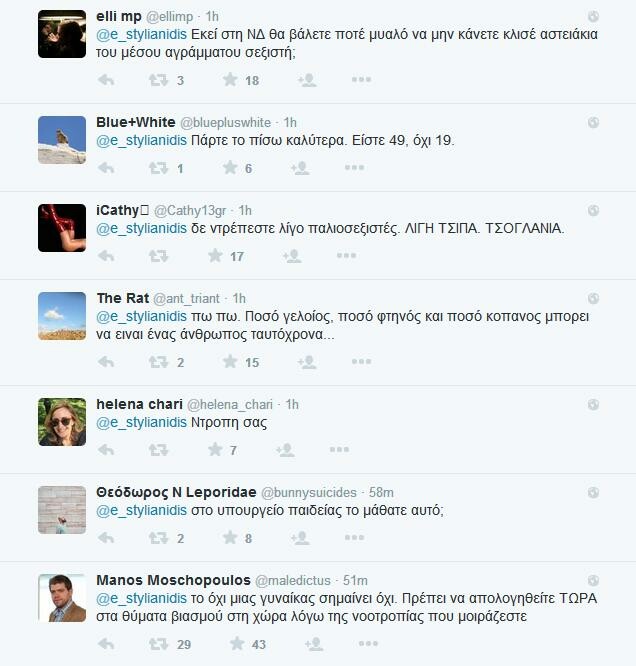View helena chari's profile picture
Viewport: 636px width, 666px height.
click(62, 422)
